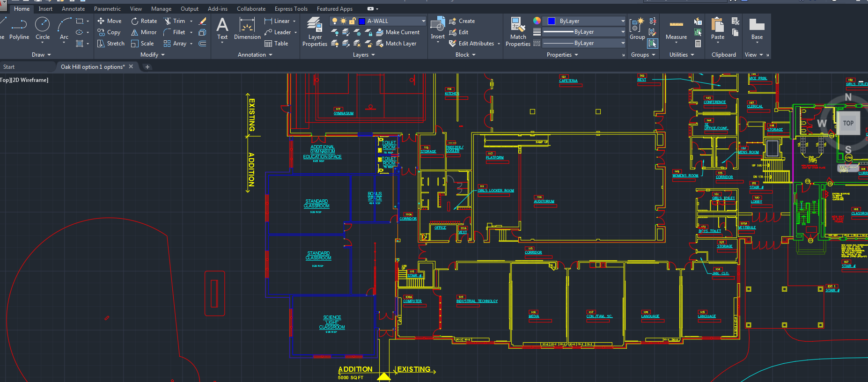Viewport: 868px width, 382px height.
Task: Click Create block tool
Action: pos(462,21)
